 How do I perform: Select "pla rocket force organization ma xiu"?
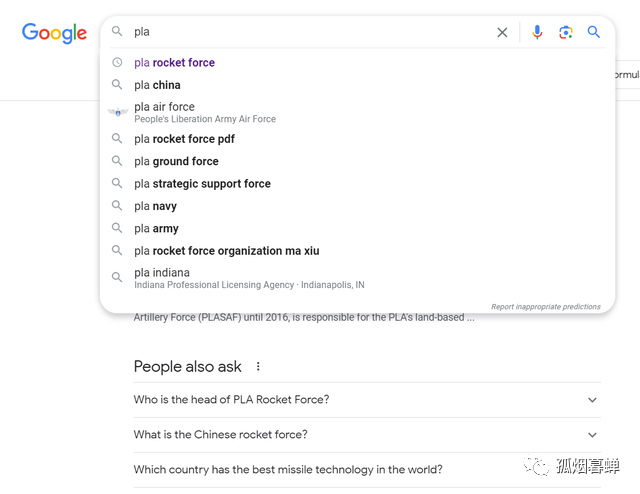pos(226,251)
